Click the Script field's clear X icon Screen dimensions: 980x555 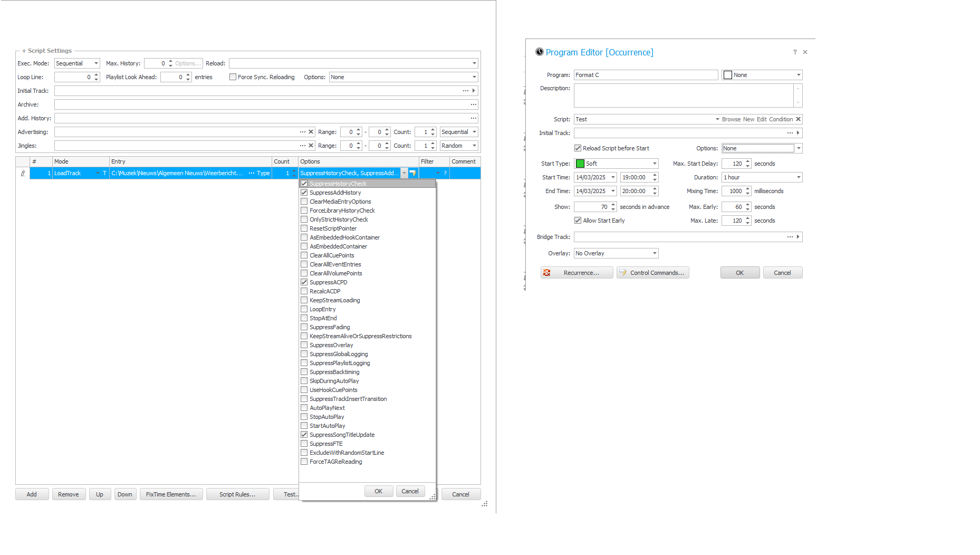click(x=798, y=119)
